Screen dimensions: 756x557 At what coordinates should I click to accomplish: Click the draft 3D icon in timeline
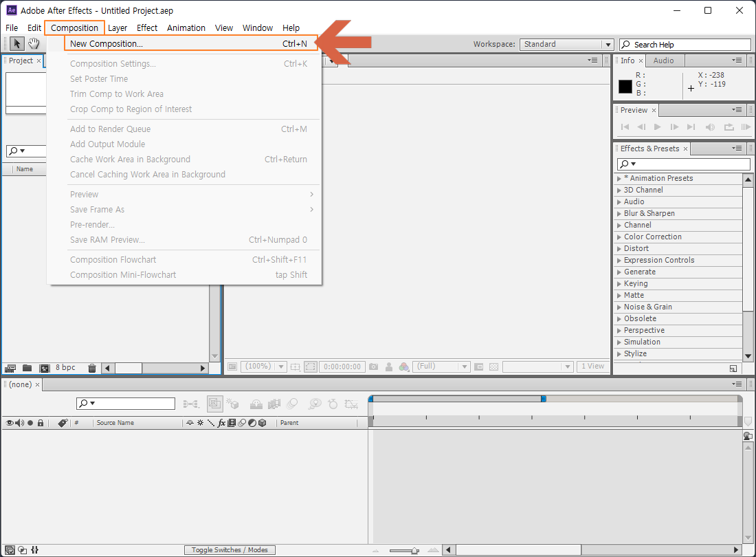[x=233, y=404]
